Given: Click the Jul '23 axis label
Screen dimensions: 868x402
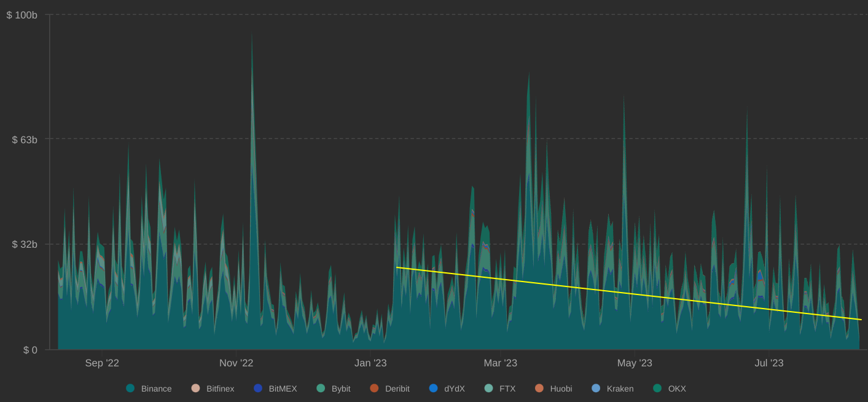Looking at the screenshot, I should click(770, 363).
